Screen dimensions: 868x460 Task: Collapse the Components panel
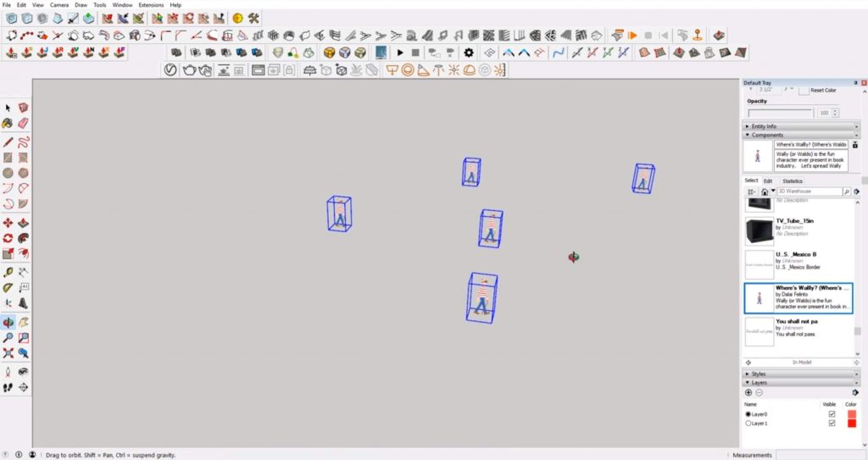[x=748, y=135]
